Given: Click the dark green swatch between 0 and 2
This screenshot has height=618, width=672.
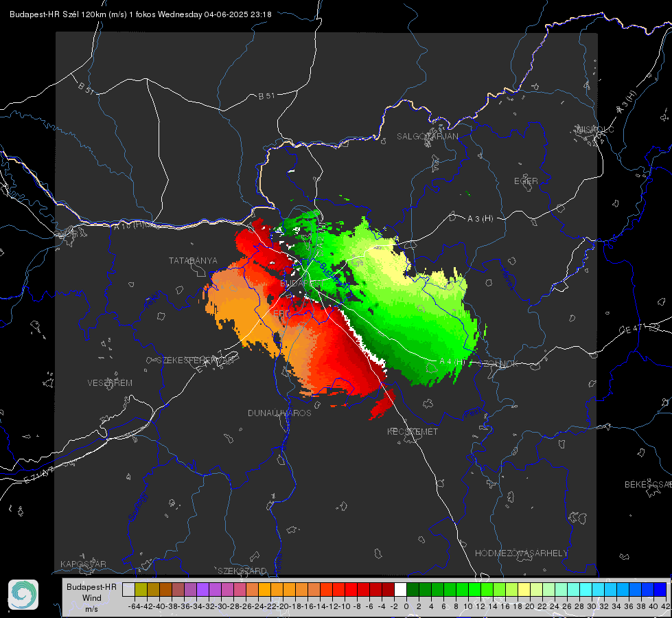Looking at the screenshot, I should pyautogui.click(x=413, y=589).
